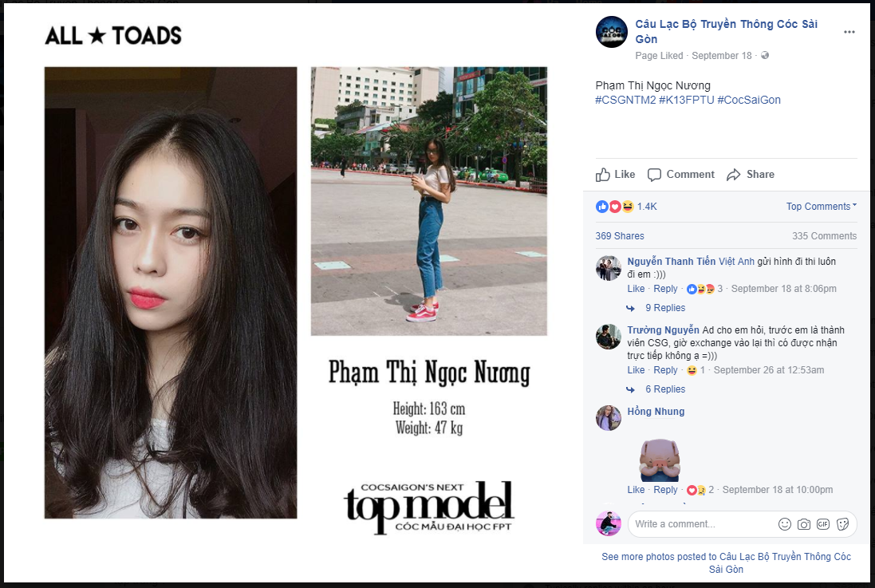
Task: Open the #CocSaiGon hashtag link
Action: (x=749, y=100)
